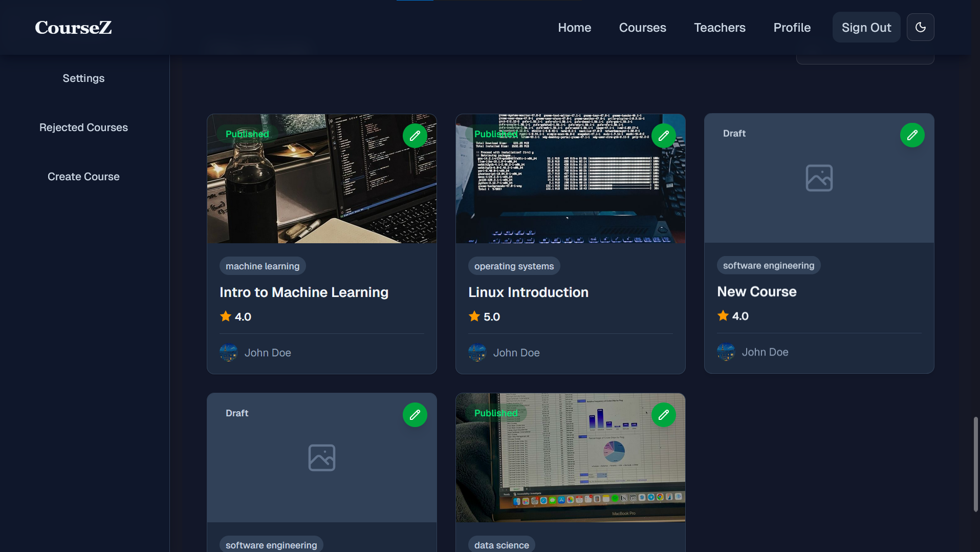
Task: Click Published badge on data science card
Action: (x=496, y=413)
